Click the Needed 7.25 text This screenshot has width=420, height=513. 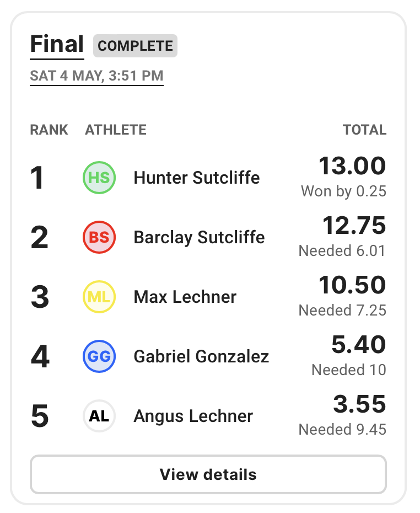[x=342, y=310]
